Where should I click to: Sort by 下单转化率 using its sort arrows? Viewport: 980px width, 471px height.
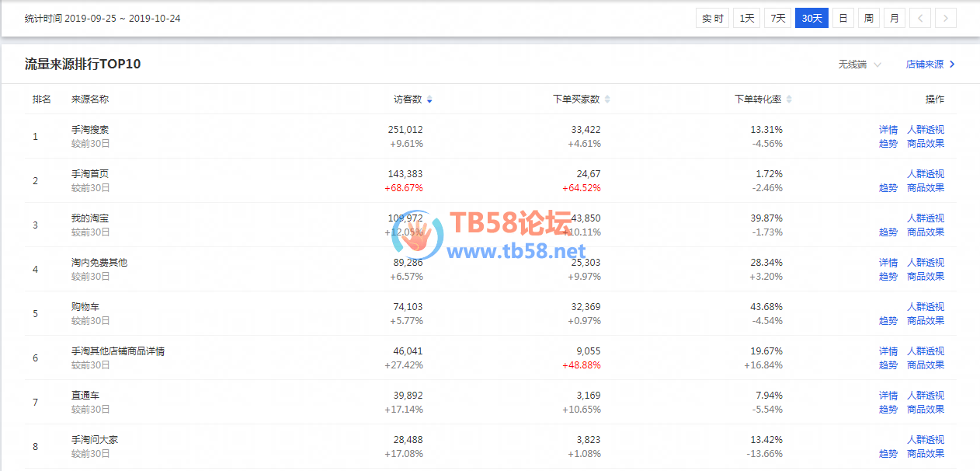coord(789,99)
